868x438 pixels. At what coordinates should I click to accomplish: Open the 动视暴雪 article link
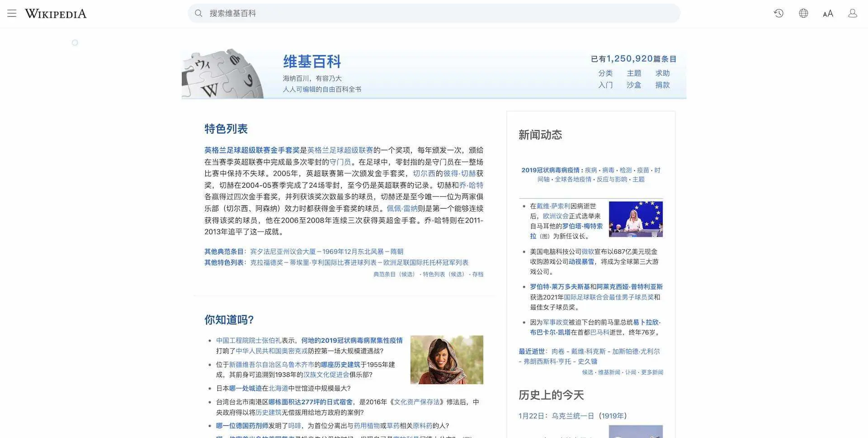click(581, 262)
